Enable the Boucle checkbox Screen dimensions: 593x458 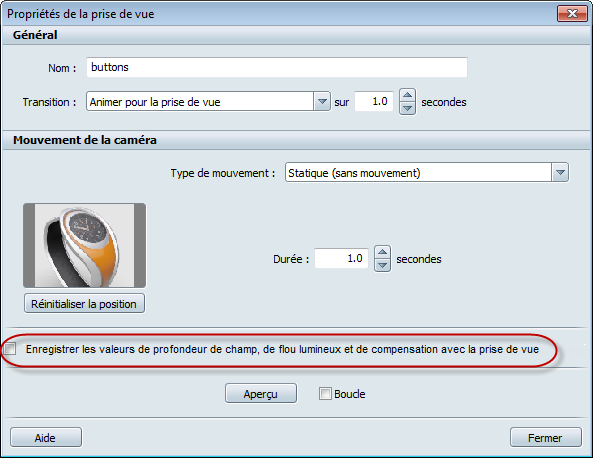pos(325,394)
